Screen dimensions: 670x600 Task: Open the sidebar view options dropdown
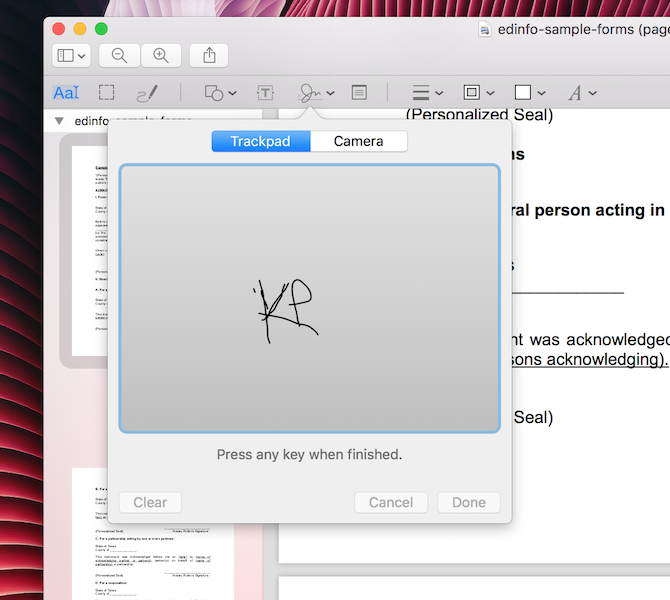click(71, 56)
